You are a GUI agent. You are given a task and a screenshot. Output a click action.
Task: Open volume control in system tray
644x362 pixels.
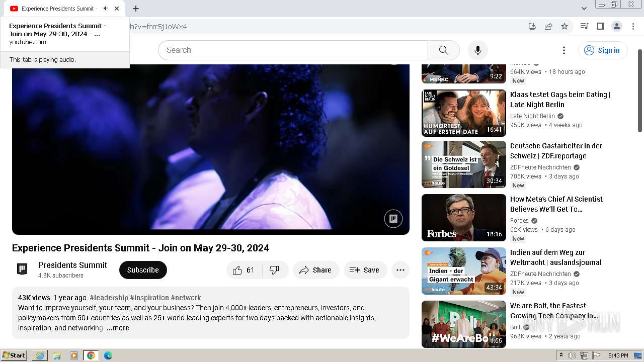(x=572, y=355)
